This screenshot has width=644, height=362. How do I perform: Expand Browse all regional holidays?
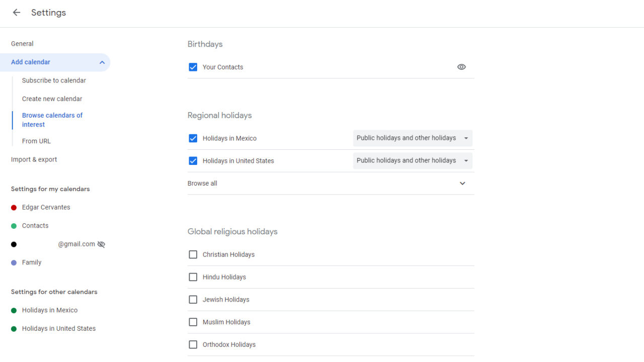tap(462, 183)
